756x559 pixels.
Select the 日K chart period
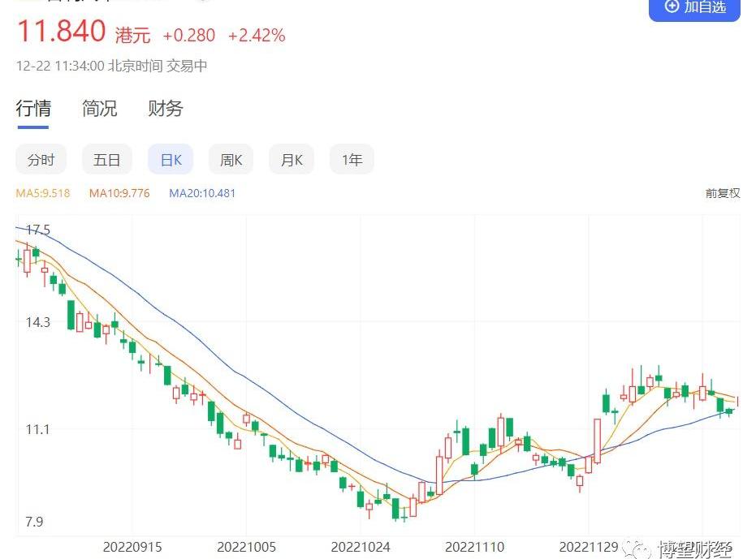point(171,160)
